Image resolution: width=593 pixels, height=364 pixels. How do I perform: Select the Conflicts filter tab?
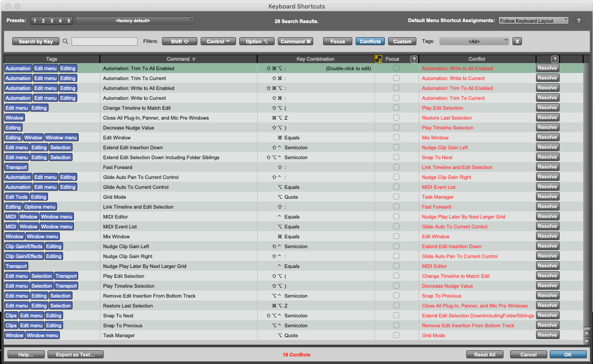370,41
